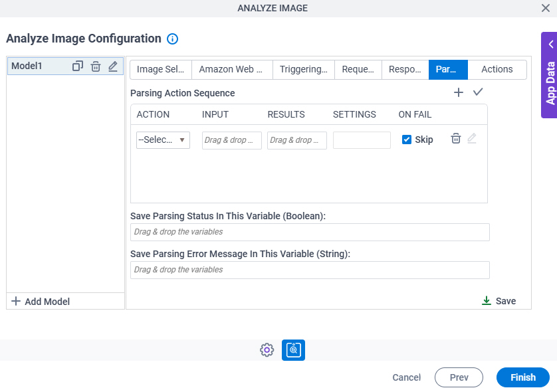Click the Parsing Action Sequence label
The image size is (557, 392).
[x=183, y=93]
